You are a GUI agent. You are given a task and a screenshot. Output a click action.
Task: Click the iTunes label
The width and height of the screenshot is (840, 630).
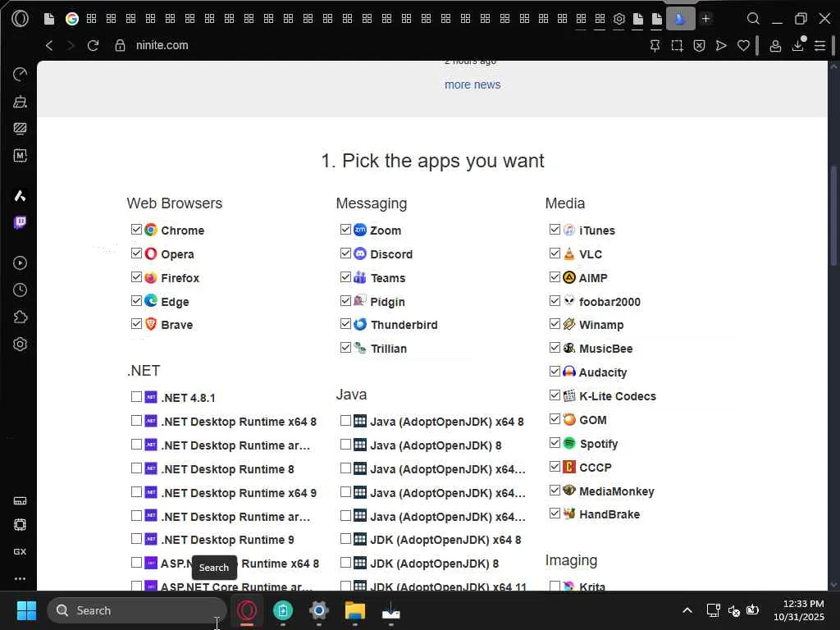tap(597, 231)
